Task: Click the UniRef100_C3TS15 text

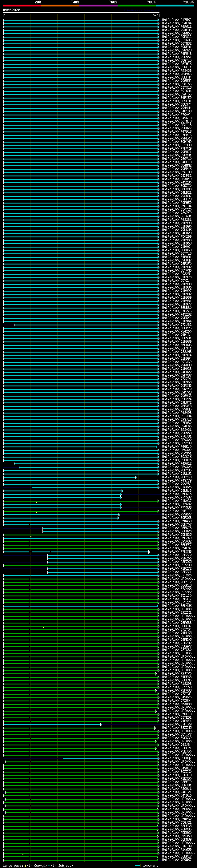Action: pyautogui.click(x=177, y=88)
